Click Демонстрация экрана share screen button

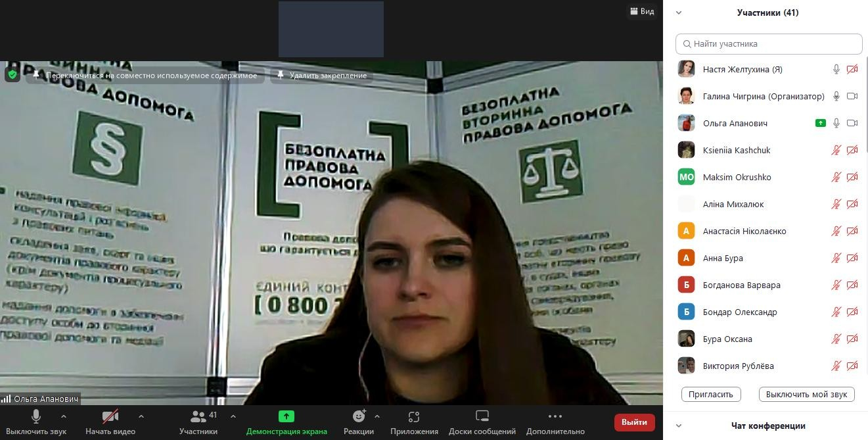pos(286,422)
